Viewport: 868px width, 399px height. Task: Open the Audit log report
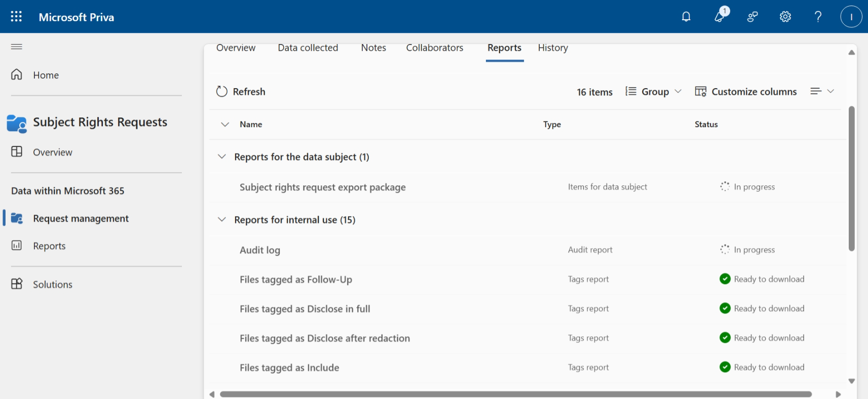[x=260, y=250]
